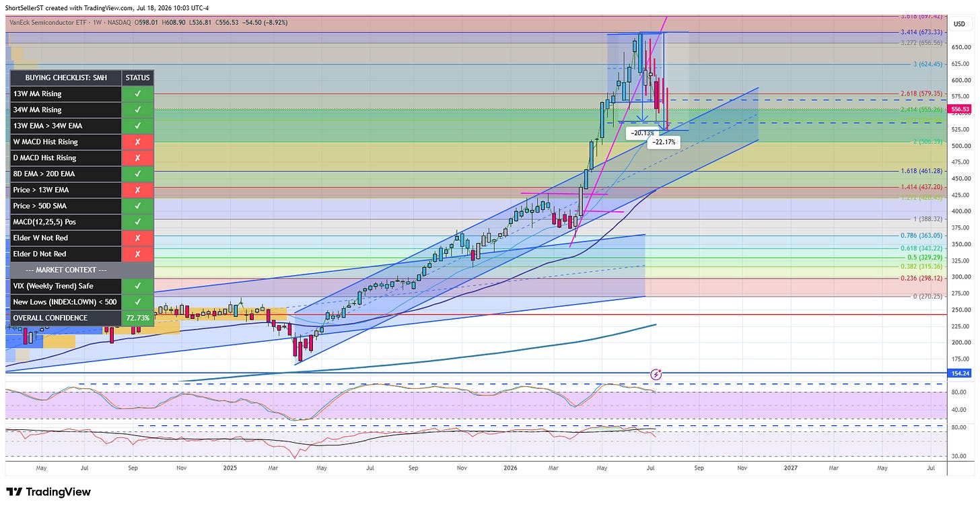Select the 40.00 level on the oscillator axis
Screen dimensions: 980x508
[958, 409]
